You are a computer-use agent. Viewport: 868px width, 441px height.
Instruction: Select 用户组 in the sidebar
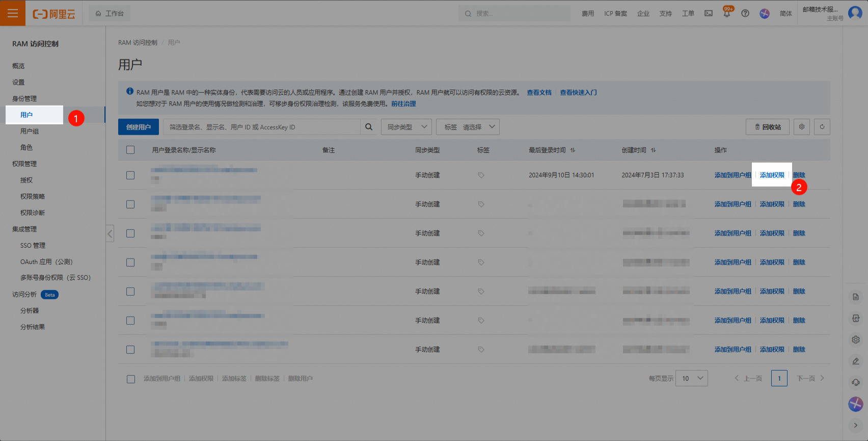(30, 131)
